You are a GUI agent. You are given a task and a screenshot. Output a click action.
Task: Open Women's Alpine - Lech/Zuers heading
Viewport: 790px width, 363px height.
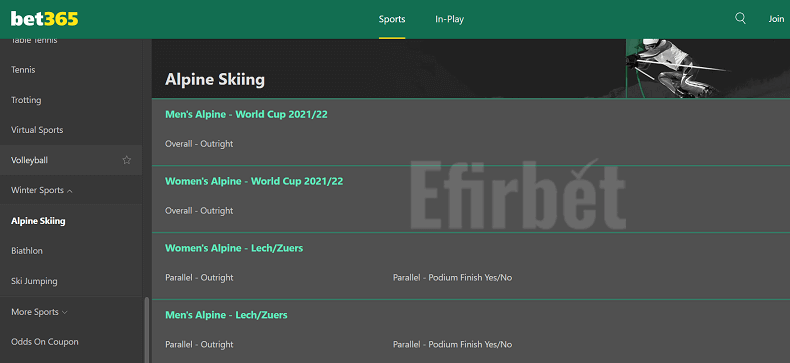[x=234, y=248]
